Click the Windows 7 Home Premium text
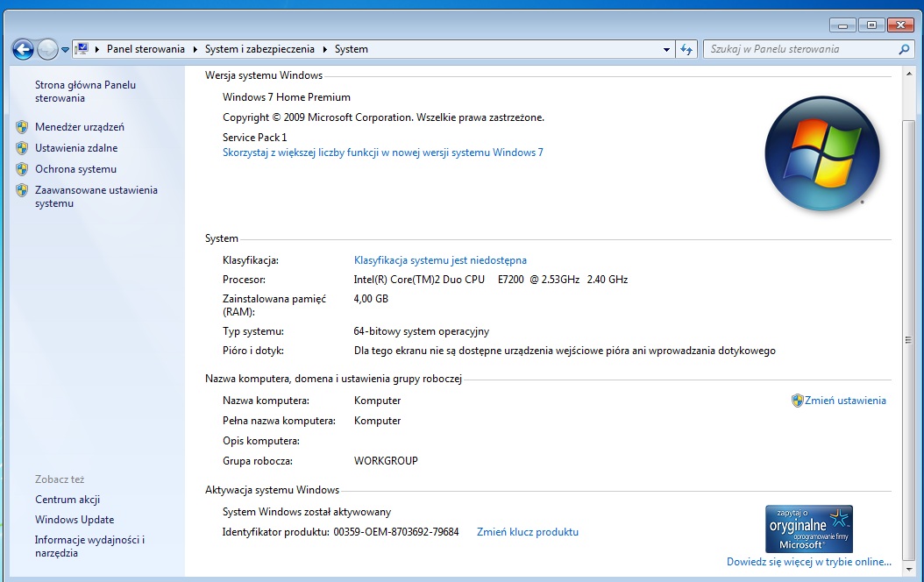This screenshot has height=582, width=924. 287,97
